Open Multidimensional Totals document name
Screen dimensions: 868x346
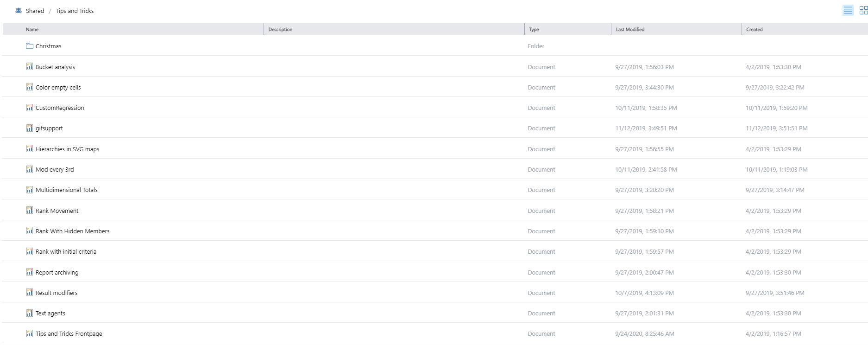(66, 190)
